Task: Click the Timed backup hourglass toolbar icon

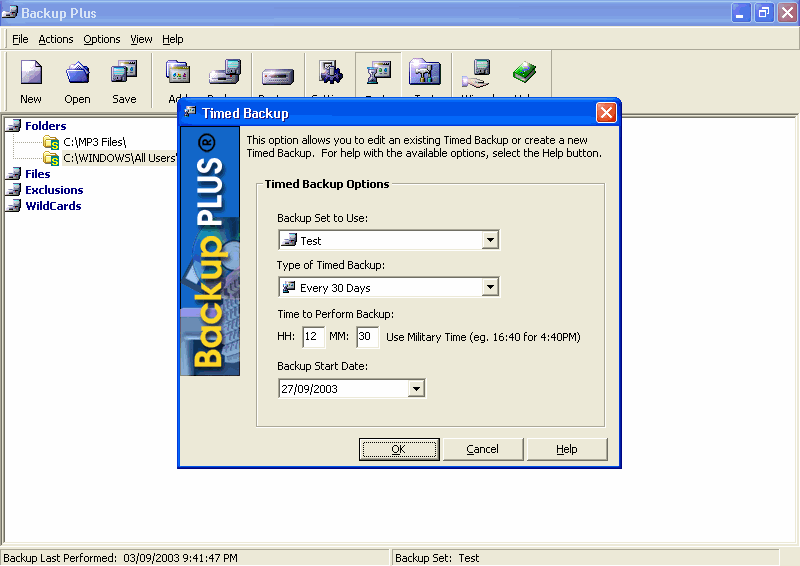Action: 379,72
